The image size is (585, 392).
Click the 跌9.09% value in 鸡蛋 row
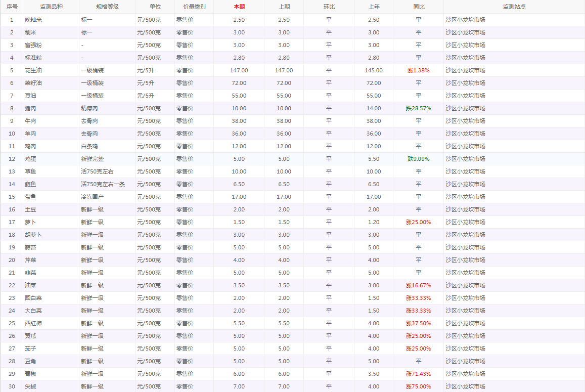(x=418, y=159)
